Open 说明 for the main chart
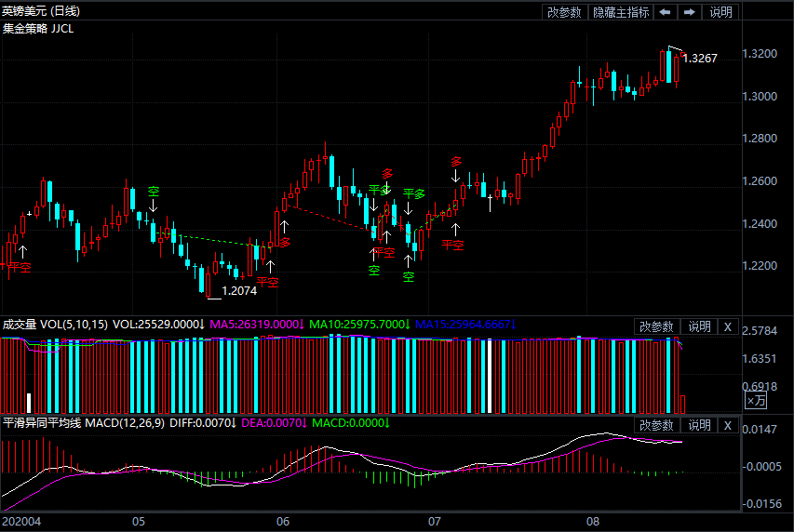Screen dimensions: 794x532 click(x=720, y=12)
